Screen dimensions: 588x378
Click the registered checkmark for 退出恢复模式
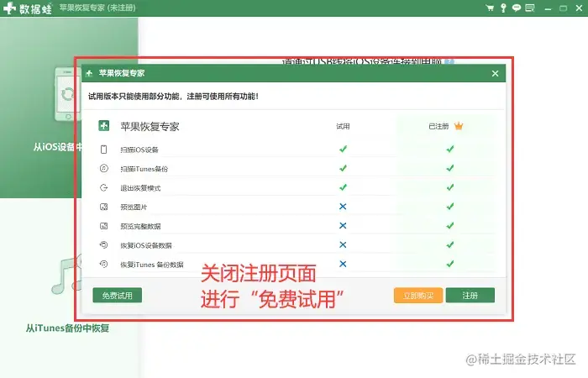(x=450, y=187)
